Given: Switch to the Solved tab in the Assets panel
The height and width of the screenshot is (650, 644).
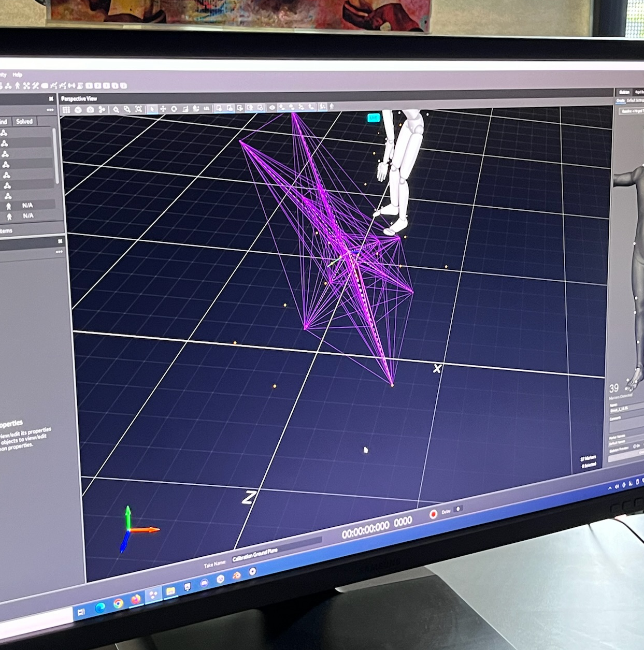Looking at the screenshot, I should (x=23, y=122).
